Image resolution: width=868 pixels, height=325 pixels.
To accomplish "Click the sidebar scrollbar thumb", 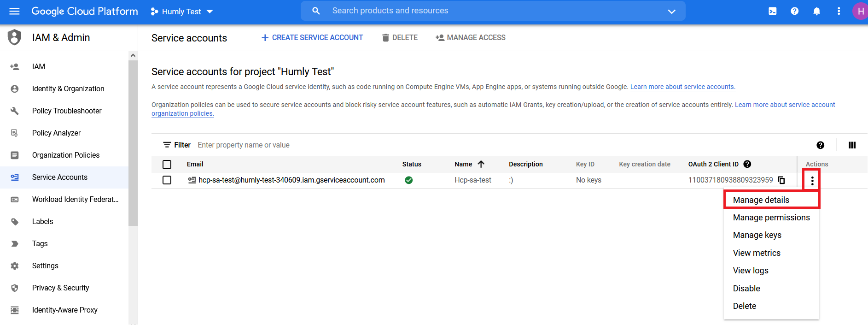I will pos(133,143).
